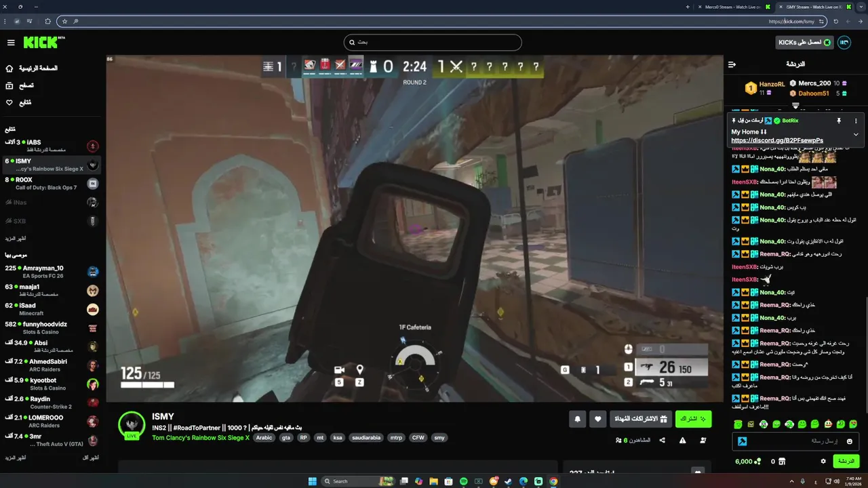The height and width of the screenshot is (488, 868).
Task: Open Tom Clancy's Rainbow Six Siege X category
Action: [201, 438]
